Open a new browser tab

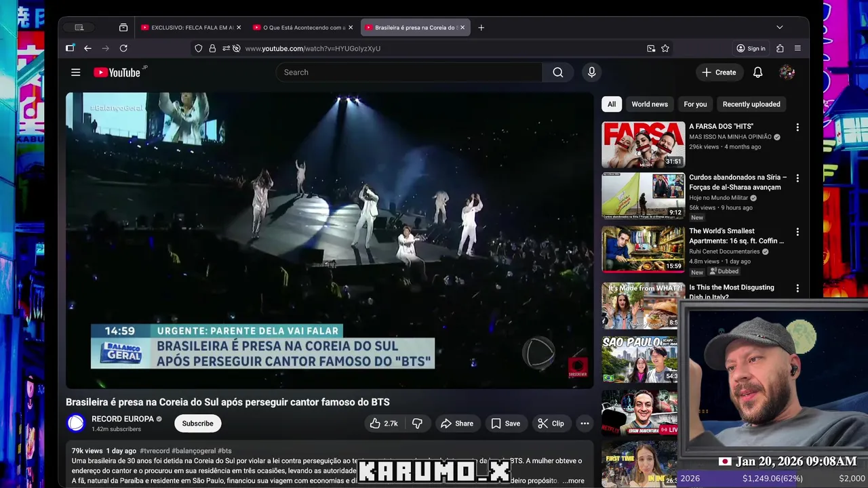(481, 28)
